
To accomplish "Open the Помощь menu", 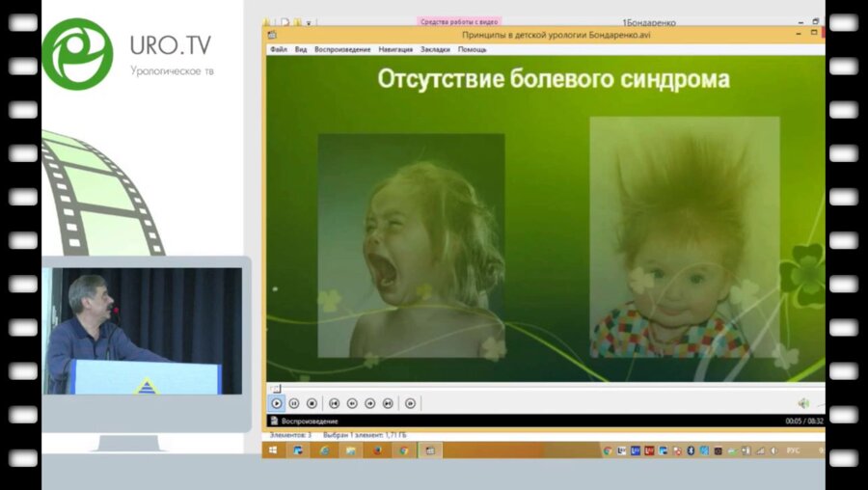I will (x=473, y=49).
